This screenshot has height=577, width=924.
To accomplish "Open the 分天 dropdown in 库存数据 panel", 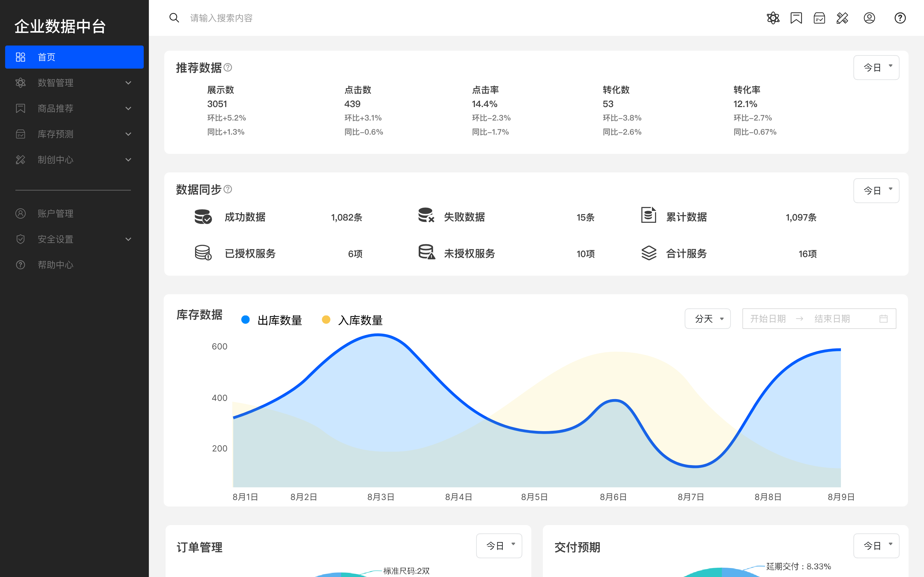I will point(707,318).
